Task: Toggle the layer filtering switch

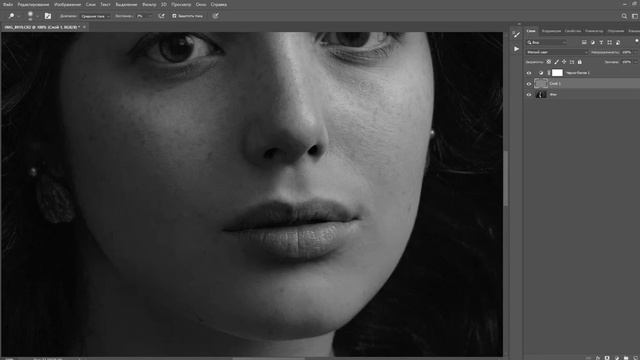Action: point(637,41)
